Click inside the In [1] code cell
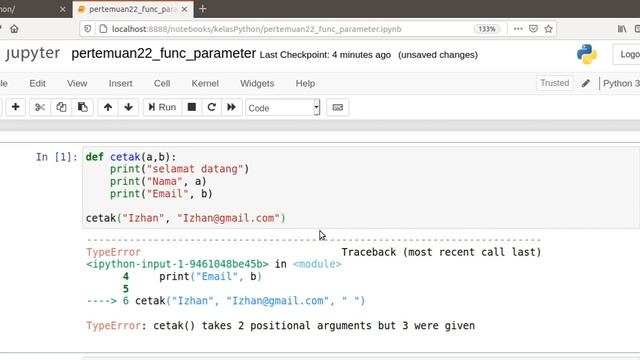 click(361, 187)
